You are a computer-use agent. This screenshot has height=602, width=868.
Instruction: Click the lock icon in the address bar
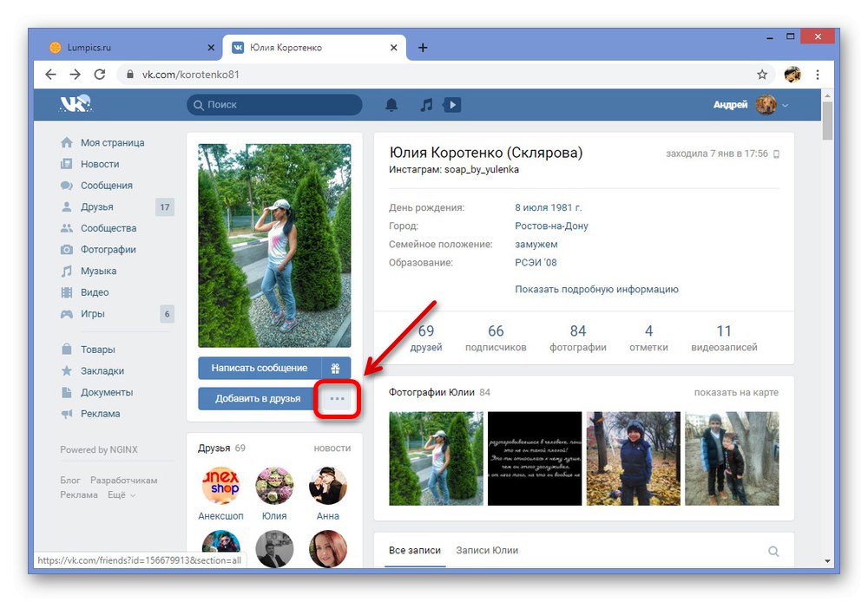pos(130,74)
